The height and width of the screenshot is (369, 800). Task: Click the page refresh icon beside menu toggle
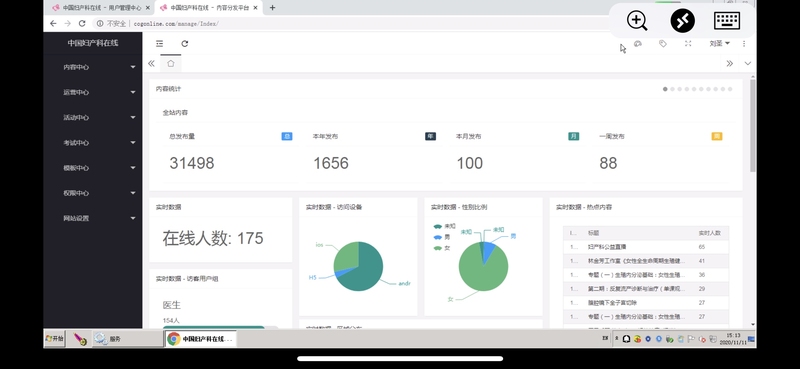point(185,44)
